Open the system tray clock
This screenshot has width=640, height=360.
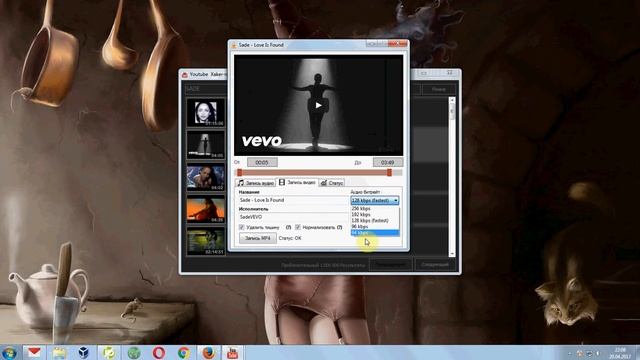(x=620, y=353)
